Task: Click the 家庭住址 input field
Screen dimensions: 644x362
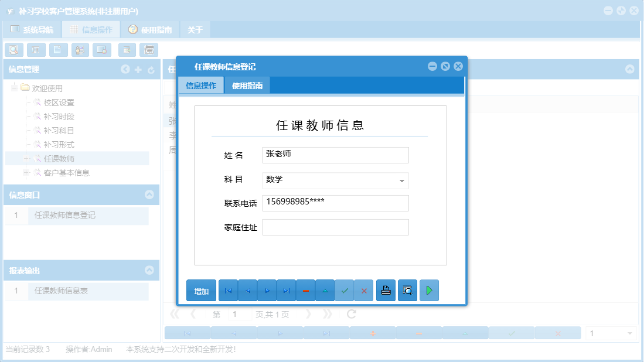Action: tap(335, 227)
